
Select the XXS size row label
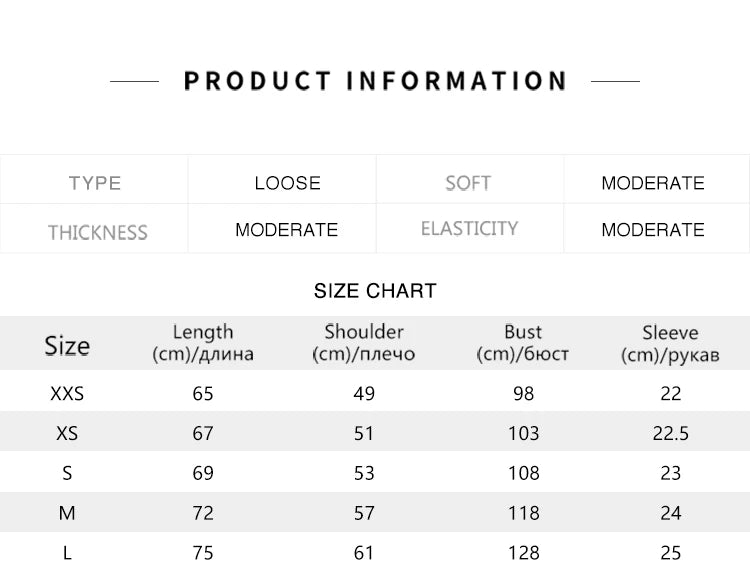[x=67, y=394]
